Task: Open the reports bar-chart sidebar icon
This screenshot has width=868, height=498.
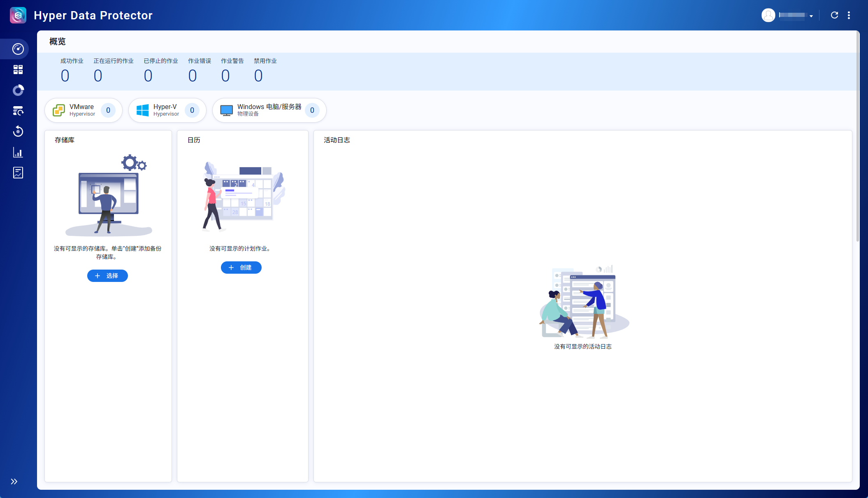Action: [x=18, y=152]
